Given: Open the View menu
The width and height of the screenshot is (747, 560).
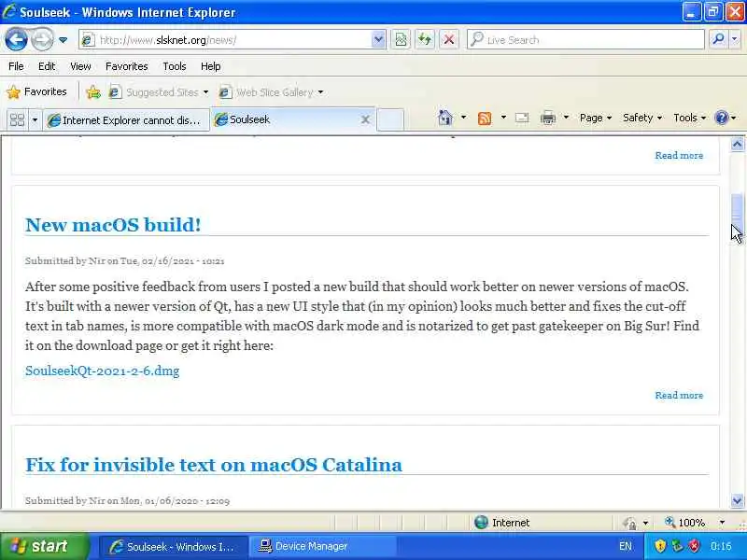Looking at the screenshot, I should tap(80, 66).
